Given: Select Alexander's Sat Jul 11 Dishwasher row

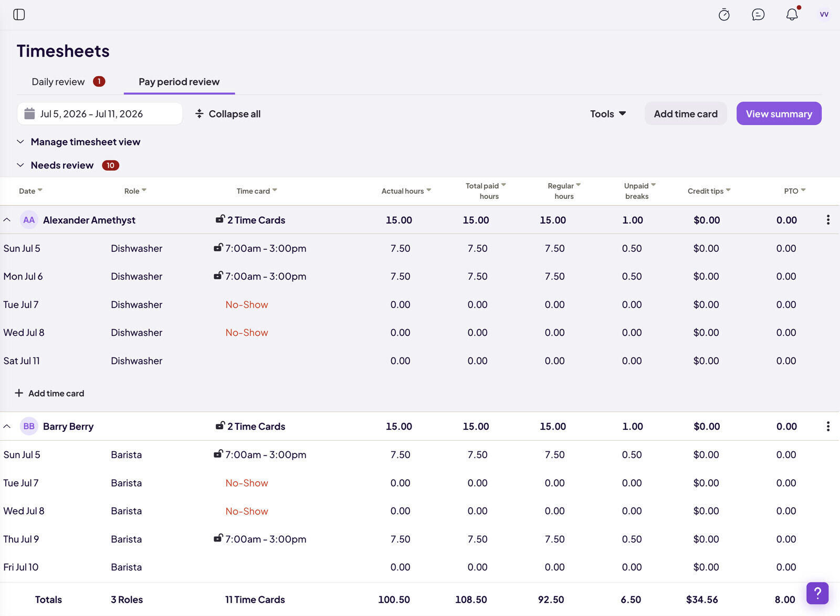Looking at the screenshot, I should point(420,361).
